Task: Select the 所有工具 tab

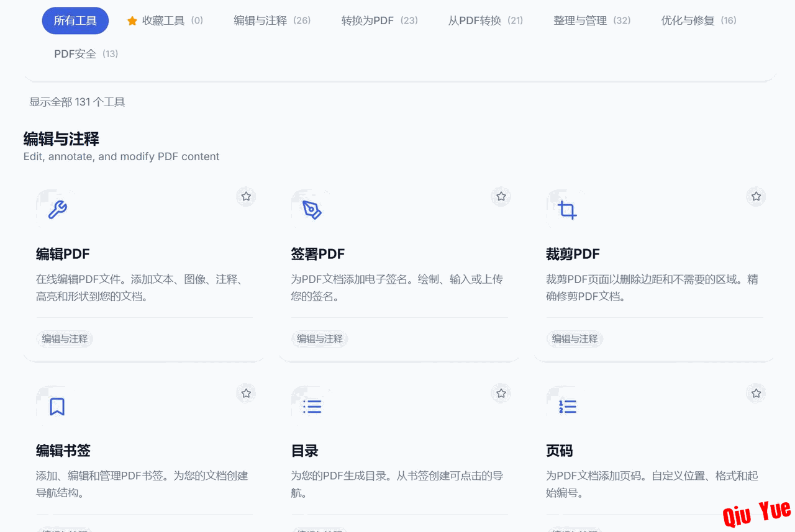Action: 75,20
